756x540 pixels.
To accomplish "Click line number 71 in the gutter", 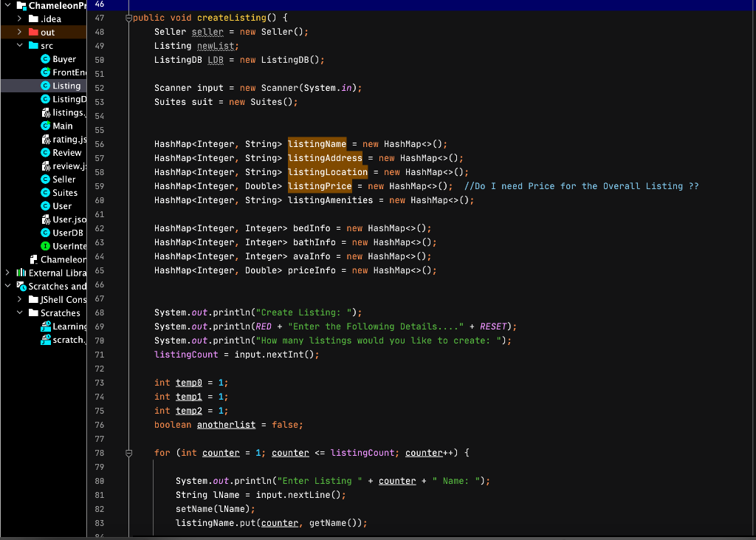I will (100, 355).
